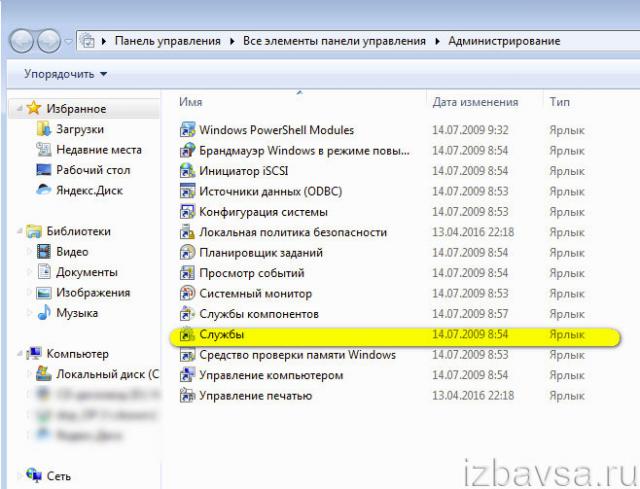640x489 pixels.
Task: Collapse the Избранное tree section
Action: tap(19, 109)
